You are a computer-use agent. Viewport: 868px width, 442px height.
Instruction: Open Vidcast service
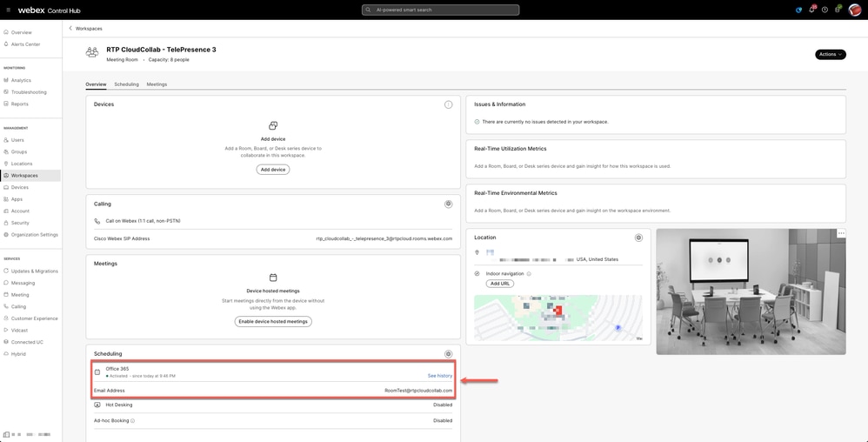coord(19,331)
